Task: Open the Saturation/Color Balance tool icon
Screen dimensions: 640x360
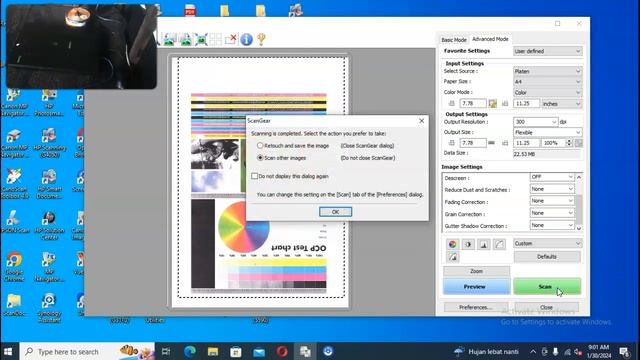Action: [452, 244]
